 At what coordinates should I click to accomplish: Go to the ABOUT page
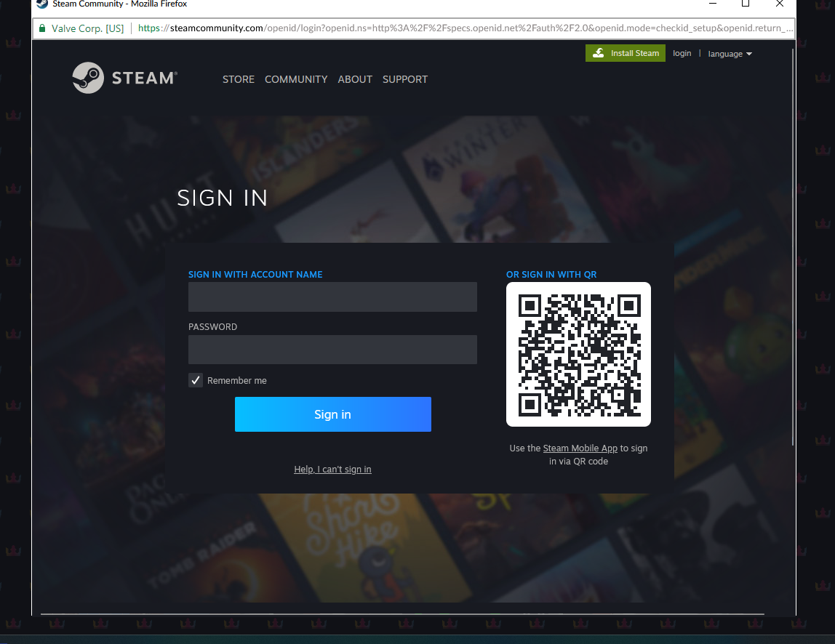click(355, 79)
